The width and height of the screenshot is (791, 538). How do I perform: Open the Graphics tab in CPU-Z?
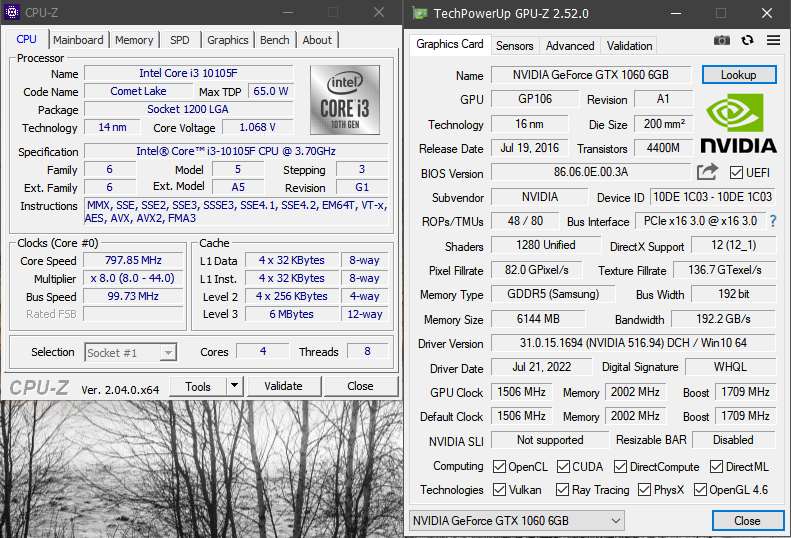228,40
